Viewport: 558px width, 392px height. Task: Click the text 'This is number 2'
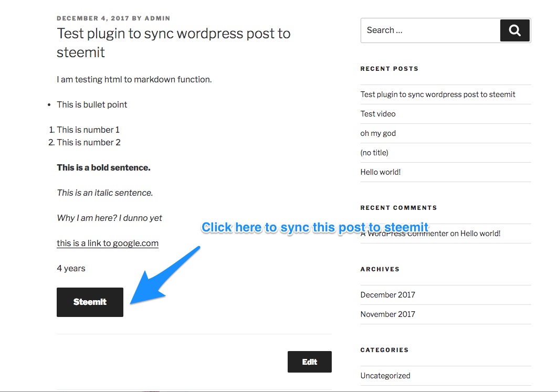89,142
